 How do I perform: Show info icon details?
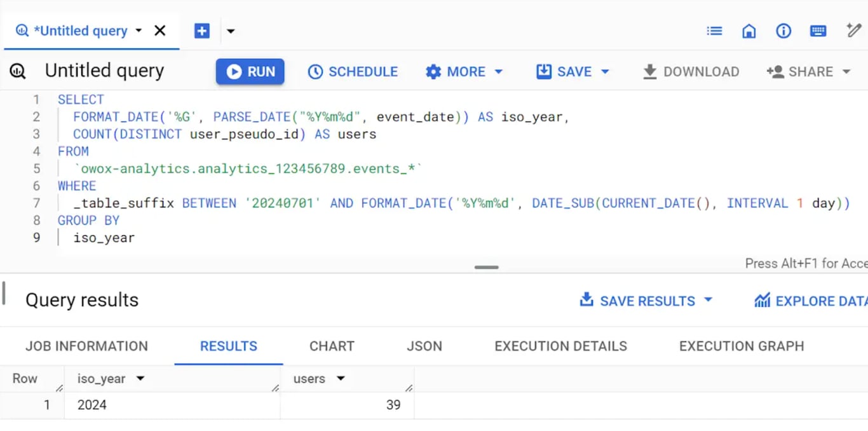783,31
